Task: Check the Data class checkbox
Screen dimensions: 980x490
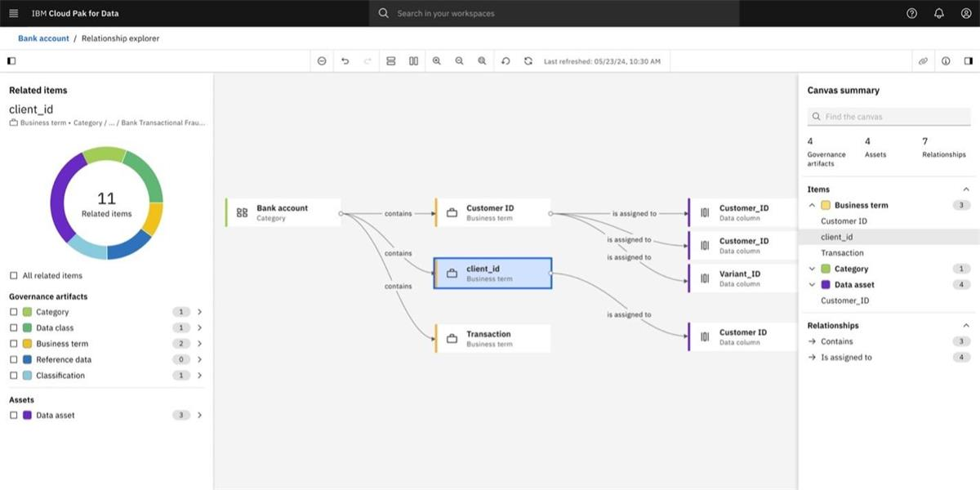Action: [13, 327]
